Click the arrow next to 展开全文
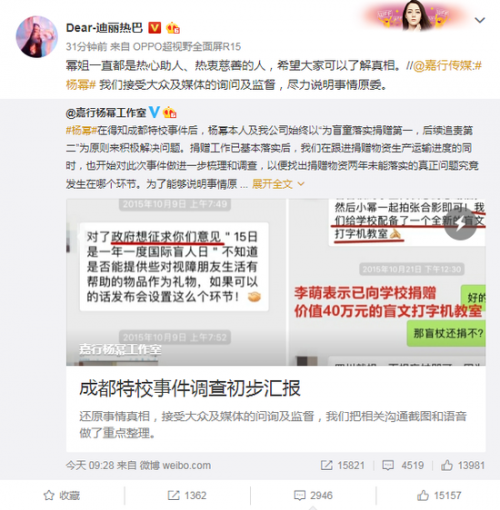500x510 pixels. [x=301, y=184]
